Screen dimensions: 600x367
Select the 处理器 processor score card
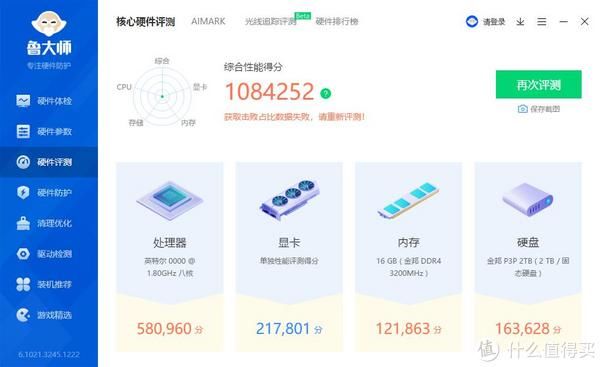pyautogui.click(x=170, y=257)
